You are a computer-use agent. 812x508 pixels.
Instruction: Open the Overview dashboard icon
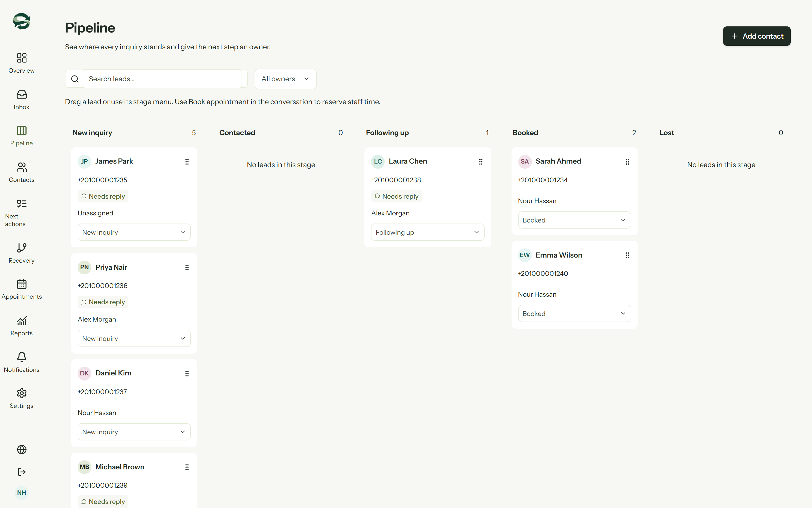click(22, 58)
